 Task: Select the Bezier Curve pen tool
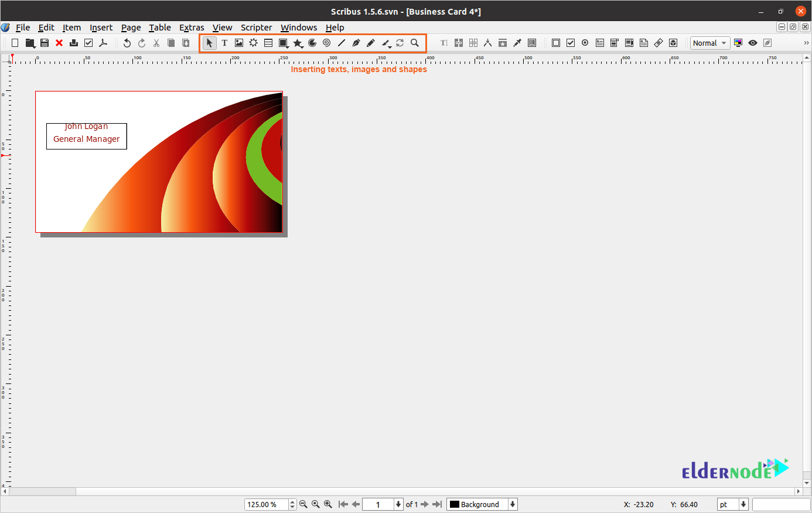(356, 43)
